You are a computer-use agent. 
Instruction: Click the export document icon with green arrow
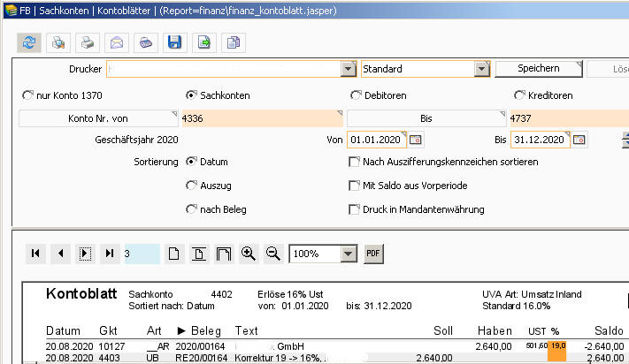pos(204,42)
